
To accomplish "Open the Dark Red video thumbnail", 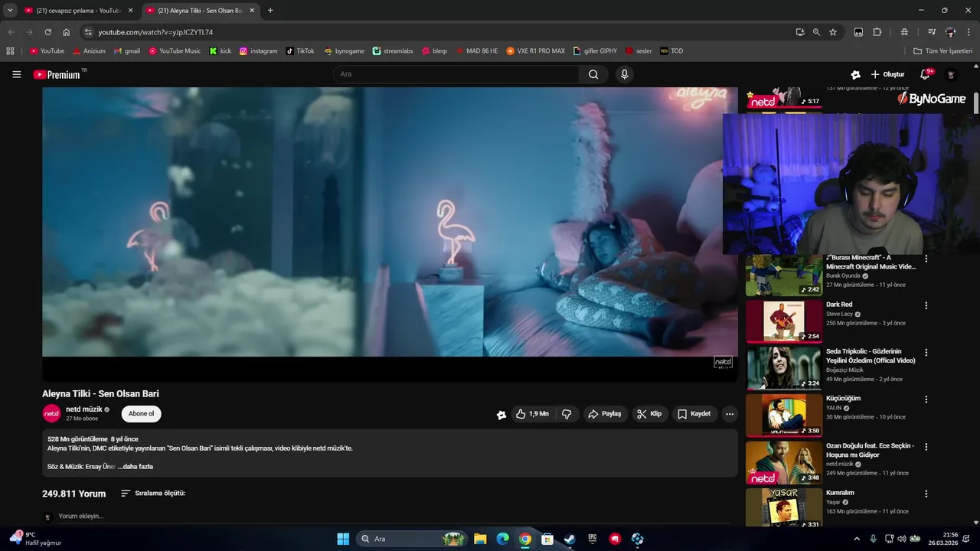I will [784, 321].
